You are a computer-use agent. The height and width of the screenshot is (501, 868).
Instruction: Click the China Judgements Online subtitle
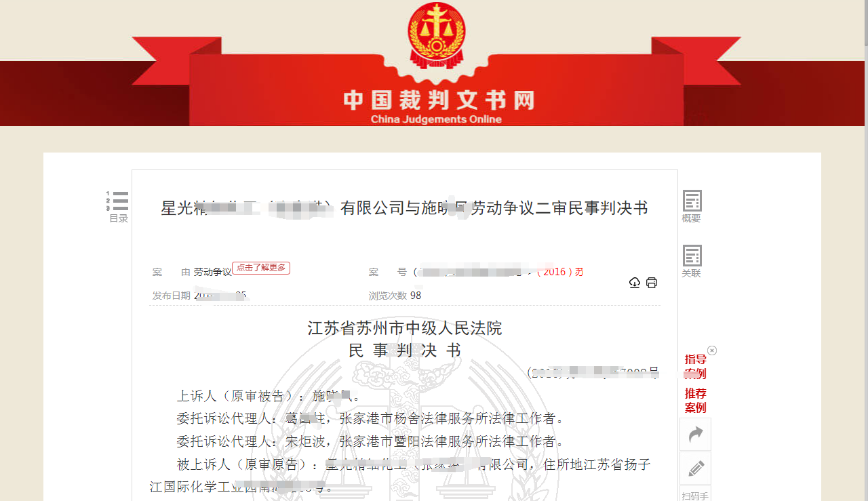[x=436, y=119]
